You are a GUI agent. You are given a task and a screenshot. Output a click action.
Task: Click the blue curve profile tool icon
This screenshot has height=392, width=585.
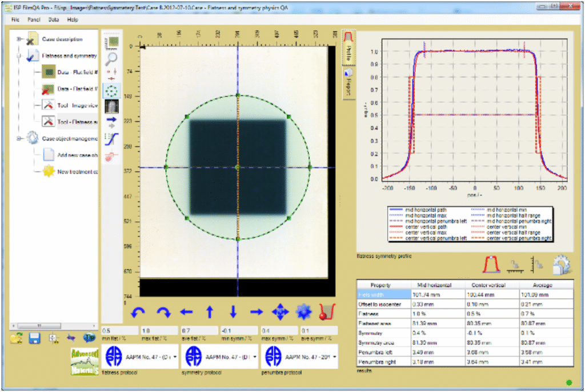point(112,138)
